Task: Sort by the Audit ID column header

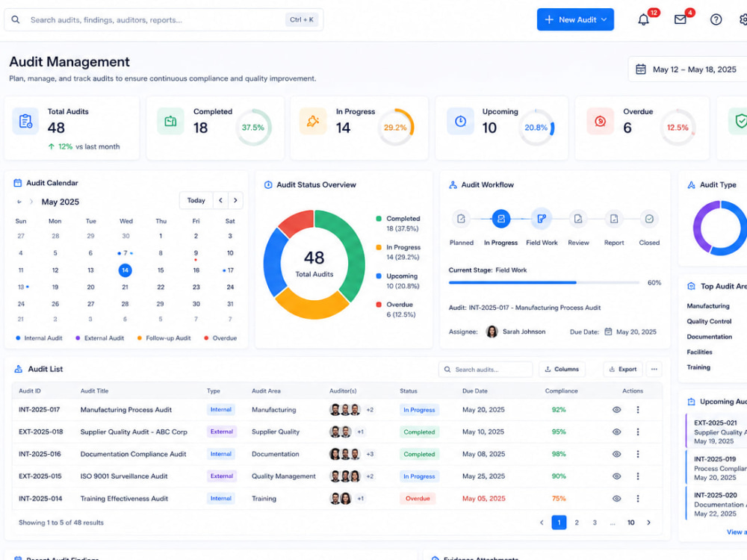Action: coord(30,391)
